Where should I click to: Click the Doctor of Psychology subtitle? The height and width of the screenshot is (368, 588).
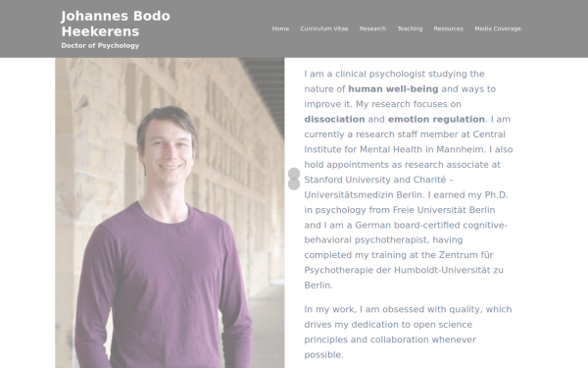[x=100, y=45]
